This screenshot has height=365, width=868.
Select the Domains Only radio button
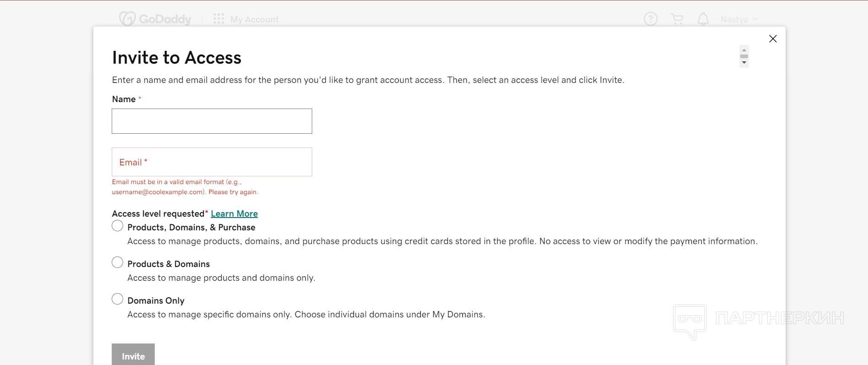pos(118,299)
